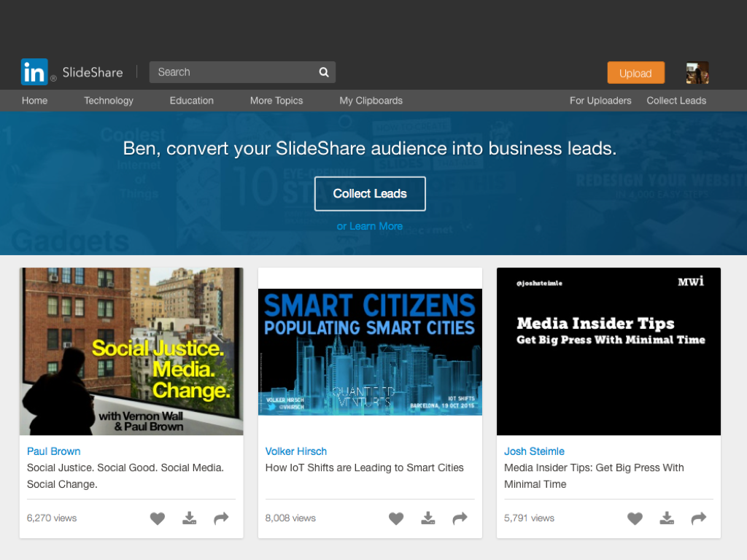Click the search magnifier icon
Screen dimensions: 747x560
324,72
